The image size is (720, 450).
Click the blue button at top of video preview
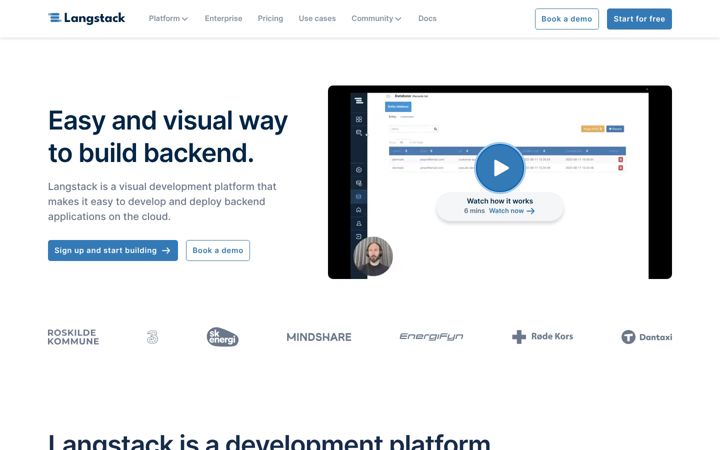coord(398,107)
